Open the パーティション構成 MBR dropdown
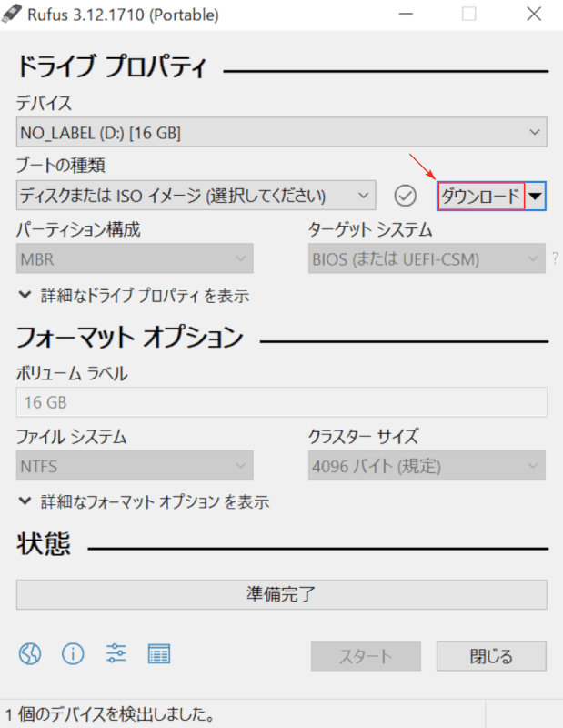 click(x=135, y=258)
